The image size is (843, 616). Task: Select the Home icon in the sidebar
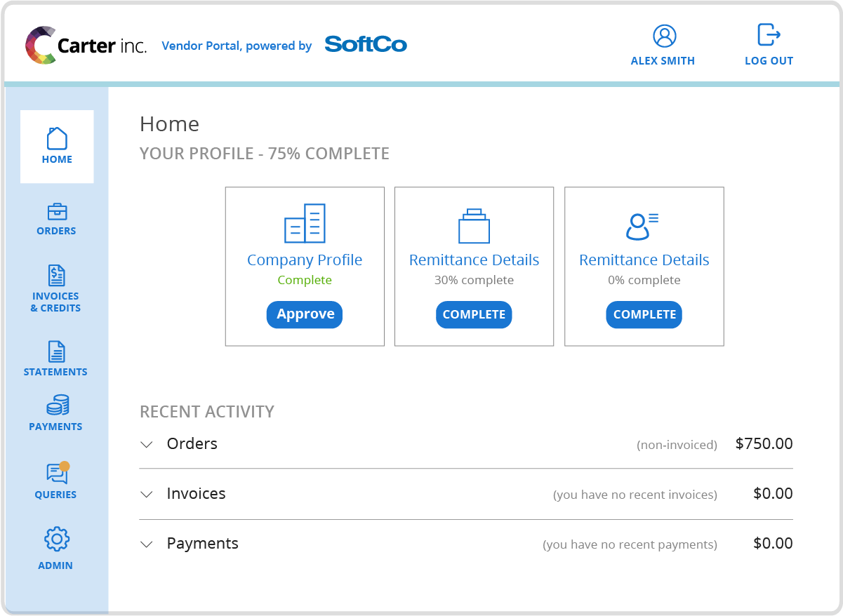tap(57, 138)
